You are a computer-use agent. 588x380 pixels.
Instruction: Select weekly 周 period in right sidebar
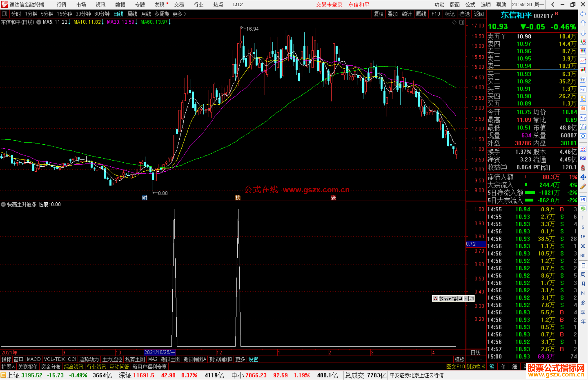583,275
